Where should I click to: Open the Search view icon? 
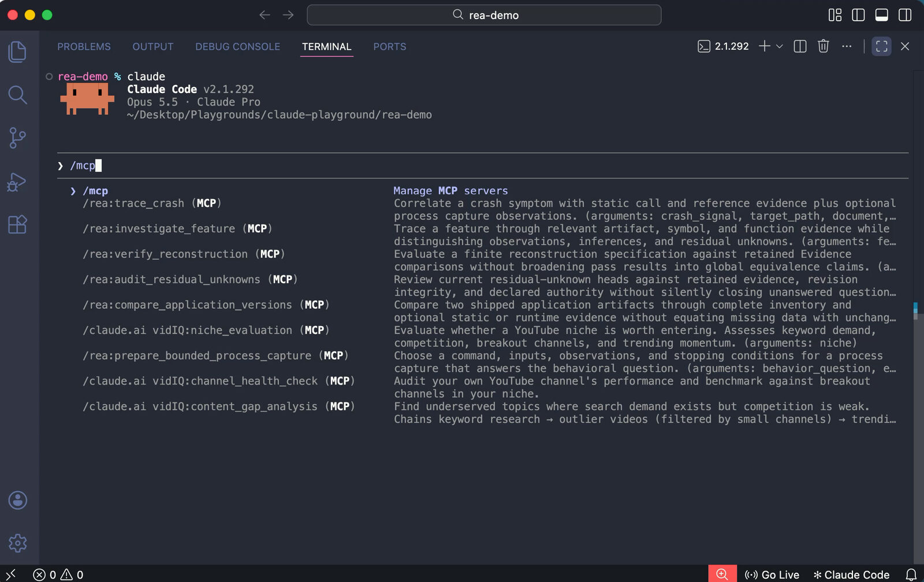[18, 95]
